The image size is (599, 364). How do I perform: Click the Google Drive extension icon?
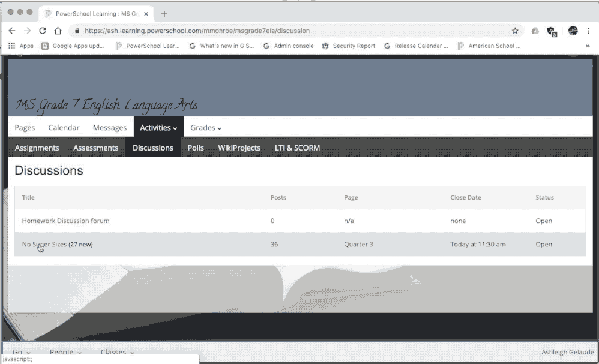click(535, 31)
